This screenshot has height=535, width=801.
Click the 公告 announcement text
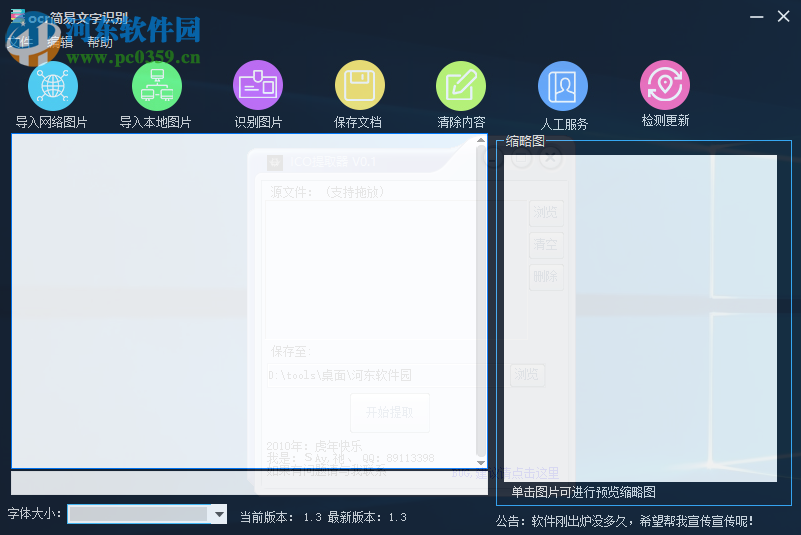pos(625,521)
